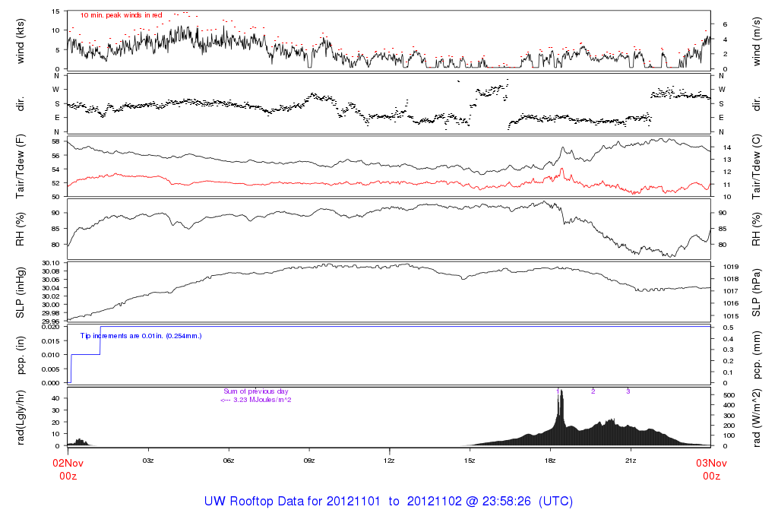Viewport: 778px width, 532px height.
Task: Click the 'pcp. (in)' left axis label
Action: pyautogui.click(x=21, y=355)
